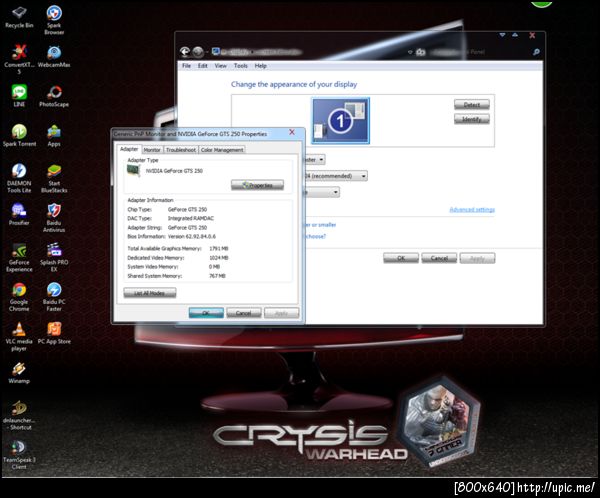Click the display window address bar
Screen dimensions: 600x498
point(310,52)
